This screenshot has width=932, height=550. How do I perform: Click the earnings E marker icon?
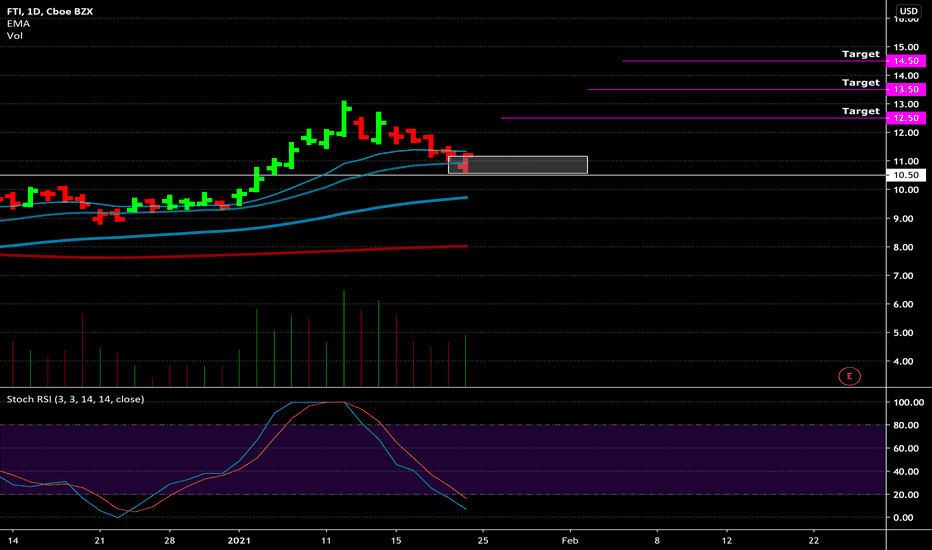coord(849,376)
